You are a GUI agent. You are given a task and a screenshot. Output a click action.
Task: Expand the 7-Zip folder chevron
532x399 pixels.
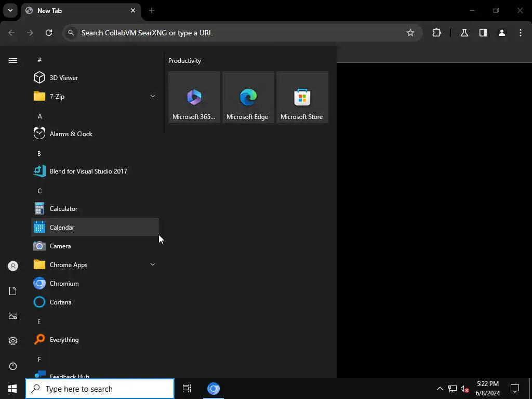pyautogui.click(x=153, y=96)
